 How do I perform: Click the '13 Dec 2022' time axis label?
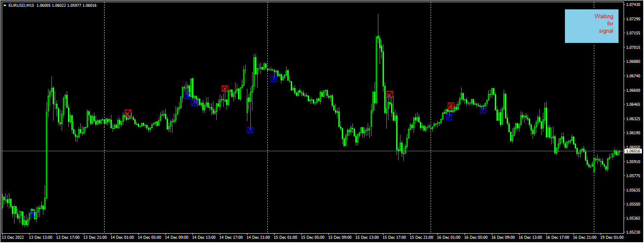(x=13, y=237)
